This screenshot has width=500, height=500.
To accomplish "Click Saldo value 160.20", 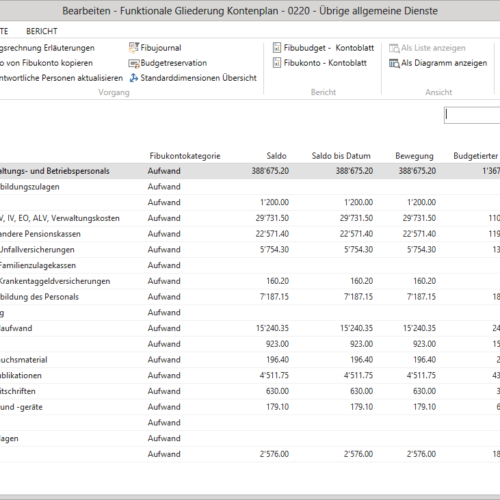I will (x=277, y=281).
